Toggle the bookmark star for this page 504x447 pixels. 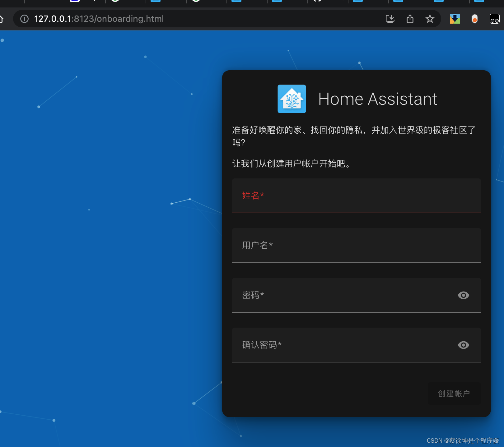[430, 19]
